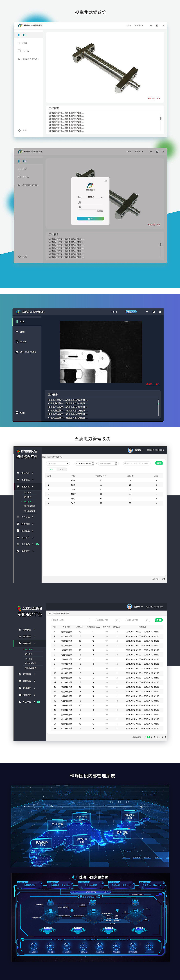Click the user avatar on the 考试排名 page

coord(130,450)
